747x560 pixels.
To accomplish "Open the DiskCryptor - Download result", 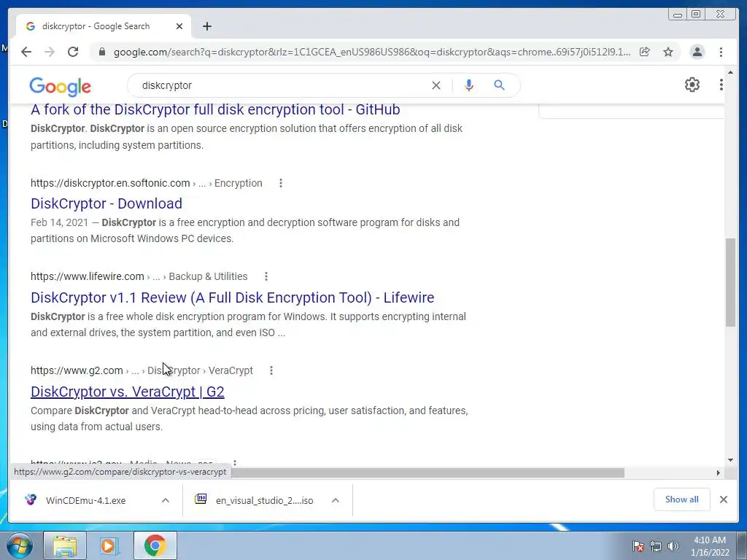I will (107, 203).
